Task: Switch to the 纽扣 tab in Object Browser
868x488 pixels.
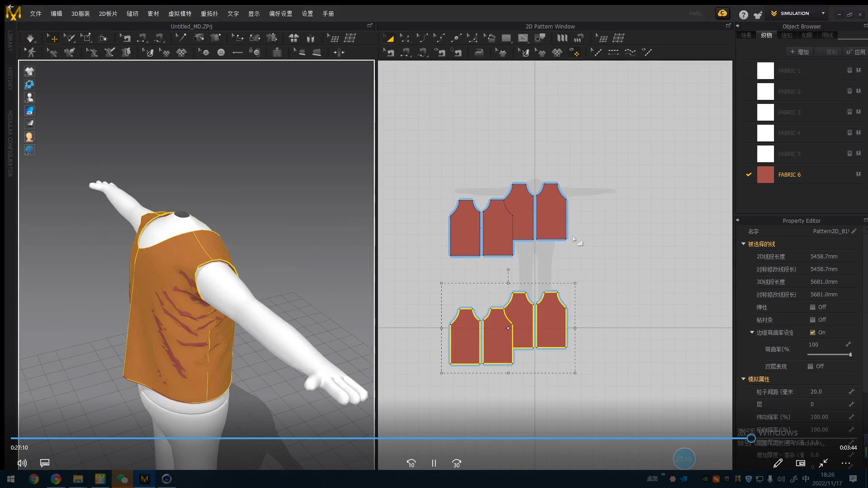Action: click(787, 35)
